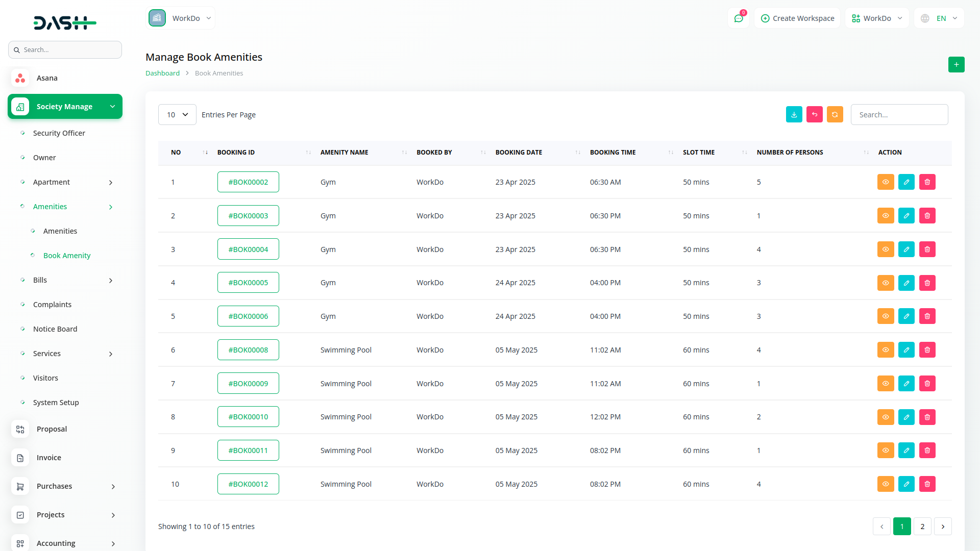Viewport: 980px width, 551px height.
Task: View booking #BOK00008 details eye icon
Action: pos(886,350)
